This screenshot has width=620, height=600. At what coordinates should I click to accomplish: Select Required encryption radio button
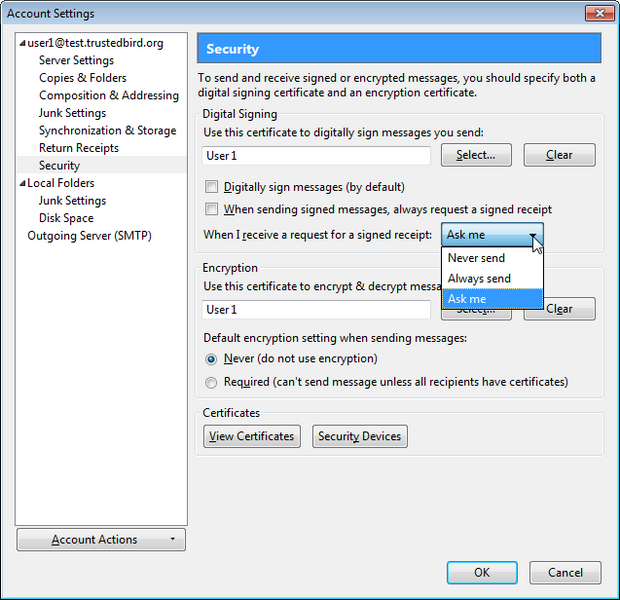point(211,382)
